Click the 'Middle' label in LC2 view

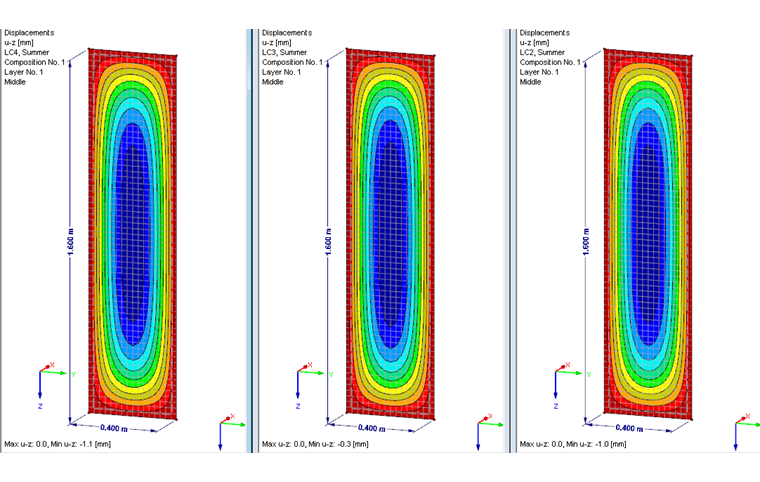(x=531, y=82)
